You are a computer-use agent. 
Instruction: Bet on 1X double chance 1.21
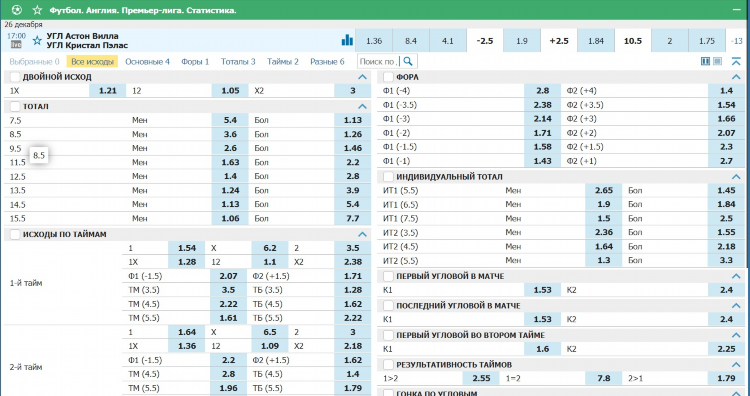pyautogui.click(x=108, y=90)
